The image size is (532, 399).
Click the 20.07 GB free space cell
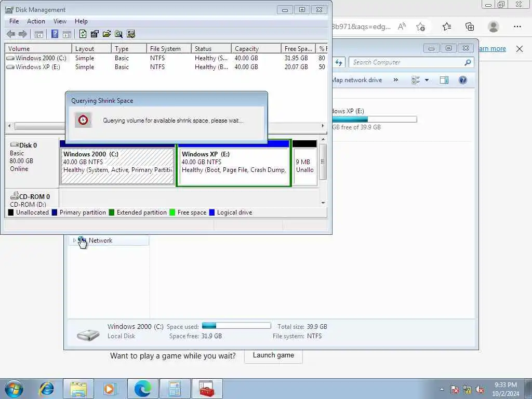click(296, 67)
